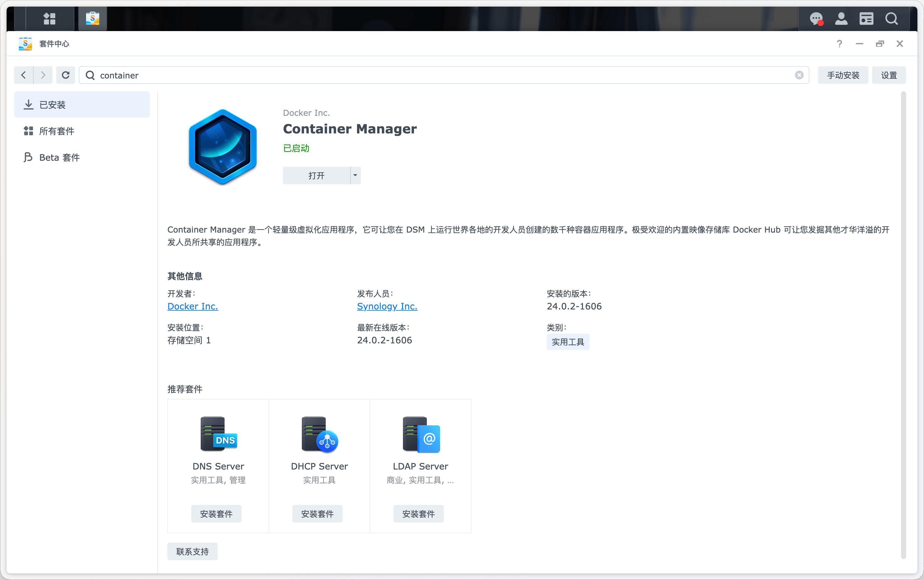Click into the container search field
The height and width of the screenshot is (580, 924).
pos(444,75)
